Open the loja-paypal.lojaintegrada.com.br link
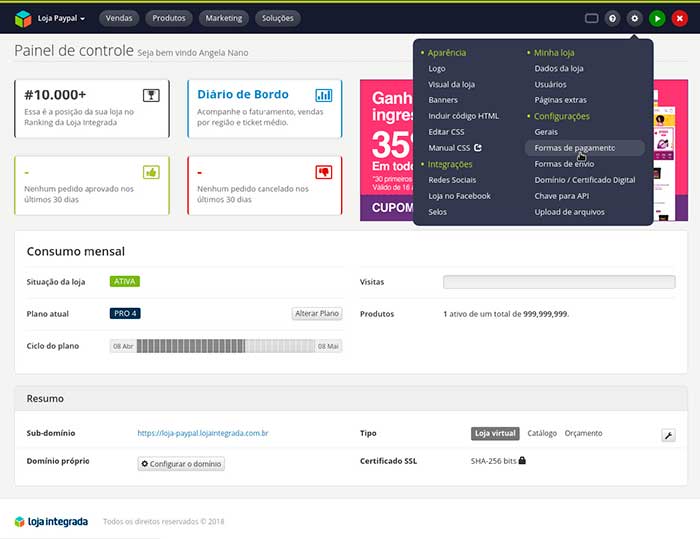This screenshot has width=700, height=539. [x=202, y=433]
